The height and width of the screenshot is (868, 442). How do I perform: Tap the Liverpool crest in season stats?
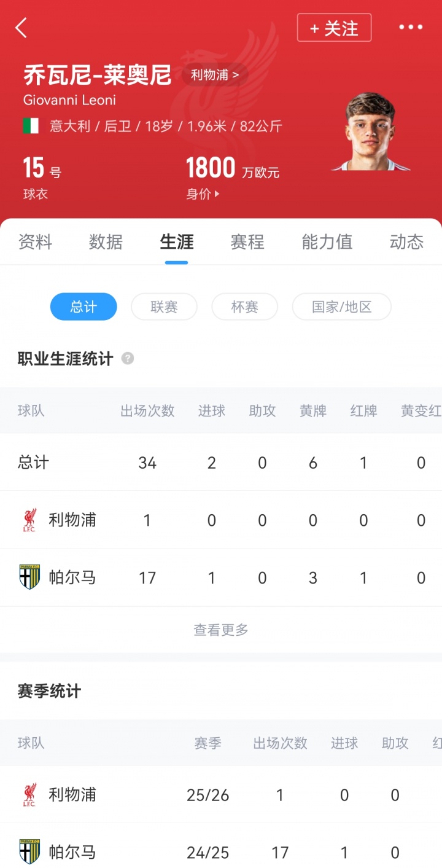pyautogui.click(x=29, y=795)
